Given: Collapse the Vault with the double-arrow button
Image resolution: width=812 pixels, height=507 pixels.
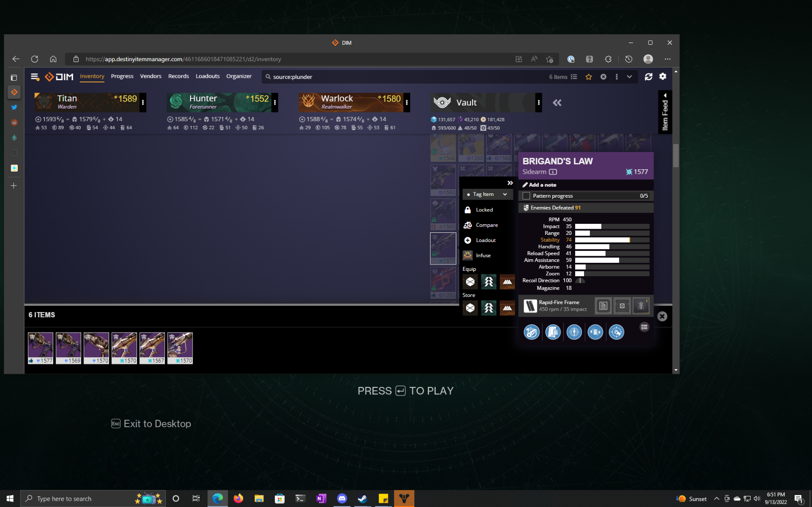Looking at the screenshot, I should 557,102.
